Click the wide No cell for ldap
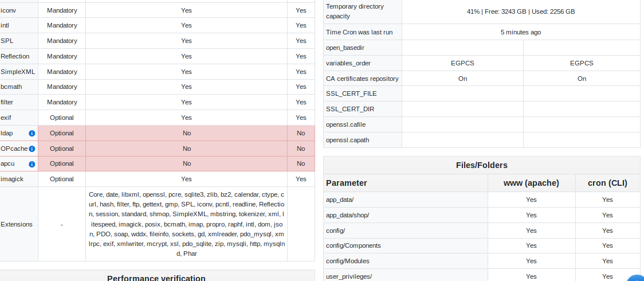 point(186,133)
